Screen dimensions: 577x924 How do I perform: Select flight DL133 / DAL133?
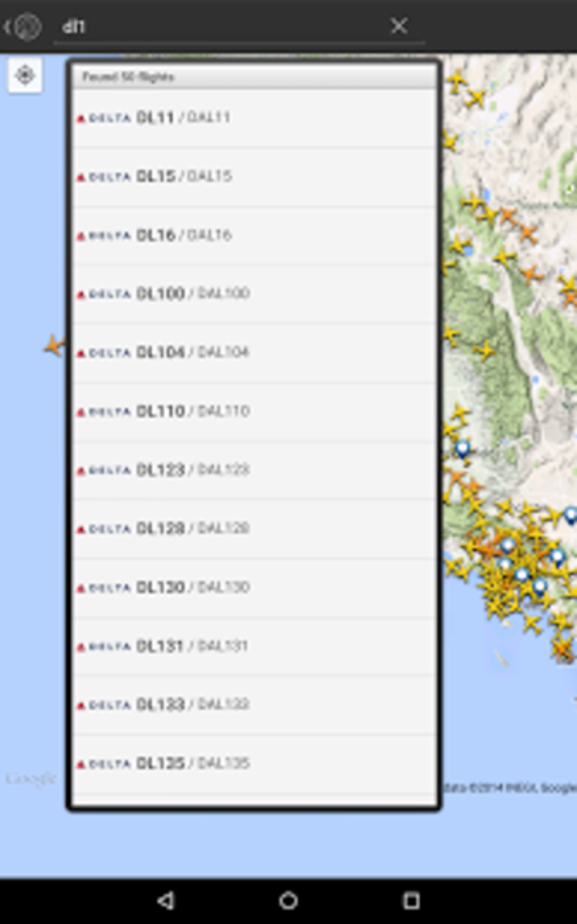tap(254, 705)
